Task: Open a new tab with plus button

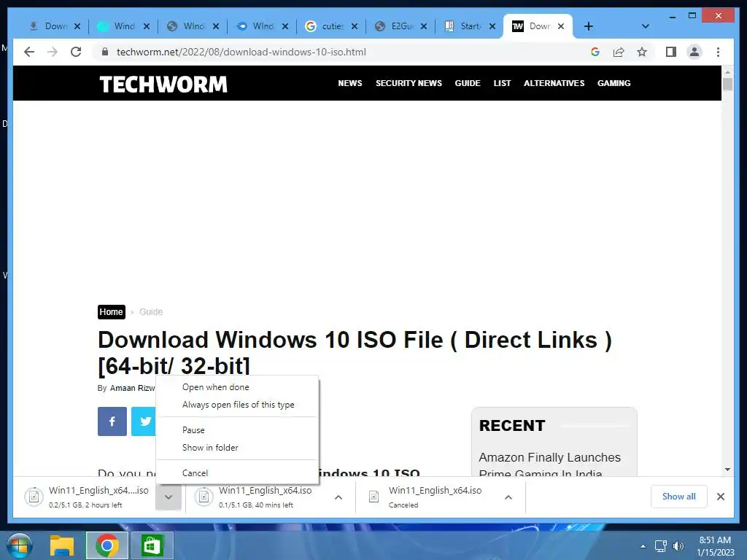Action: coord(589,26)
